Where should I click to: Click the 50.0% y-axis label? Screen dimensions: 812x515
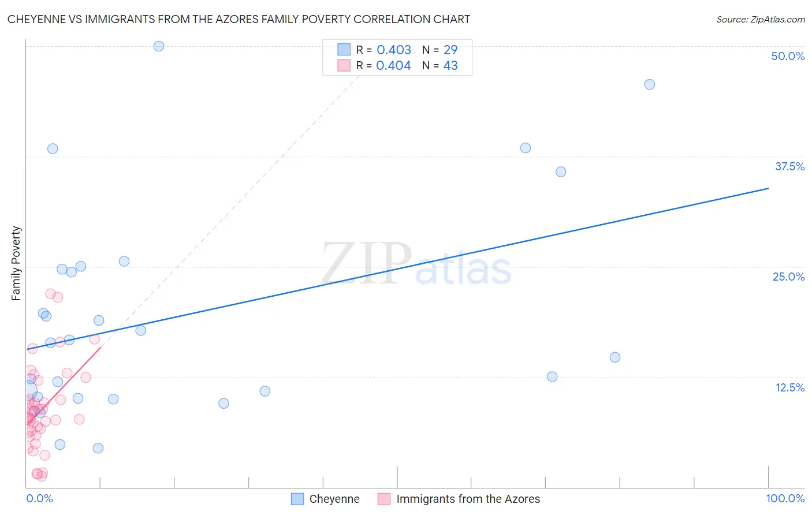tap(788, 56)
